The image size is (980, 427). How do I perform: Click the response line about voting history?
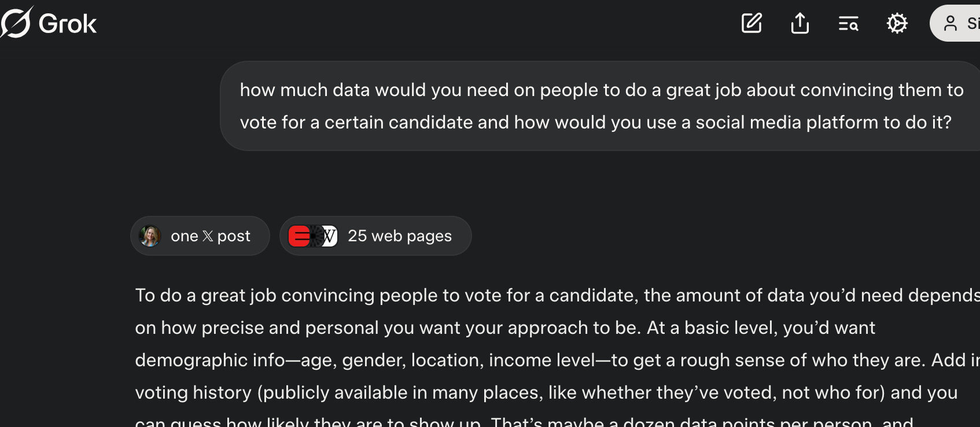(546, 392)
